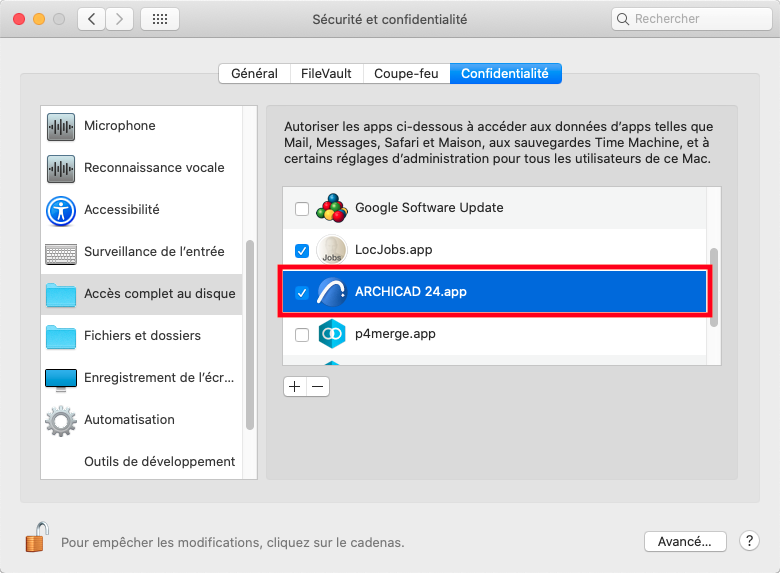Click the Rechercher search field

tap(691, 19)
